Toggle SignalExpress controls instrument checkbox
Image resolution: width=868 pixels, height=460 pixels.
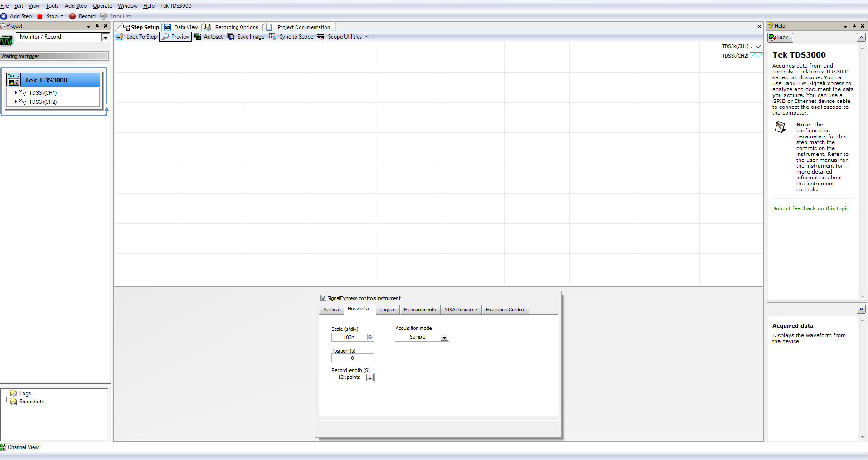pos(323,298)
